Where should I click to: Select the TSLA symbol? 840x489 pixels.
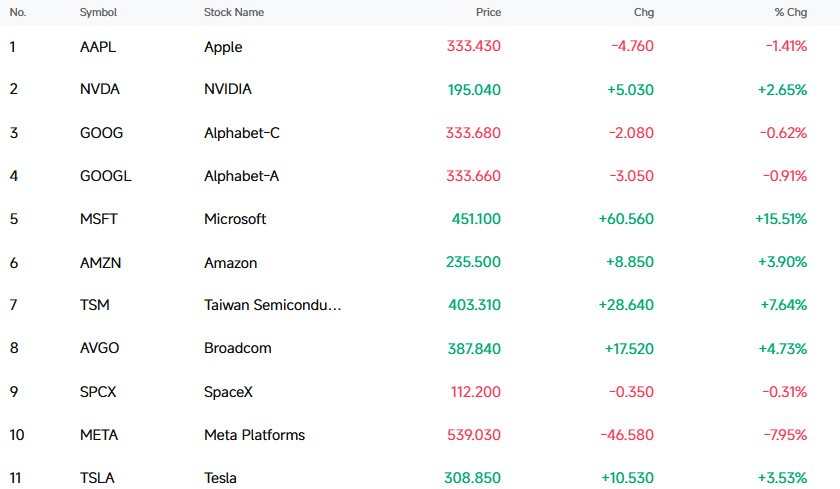(x=97, y=478)
